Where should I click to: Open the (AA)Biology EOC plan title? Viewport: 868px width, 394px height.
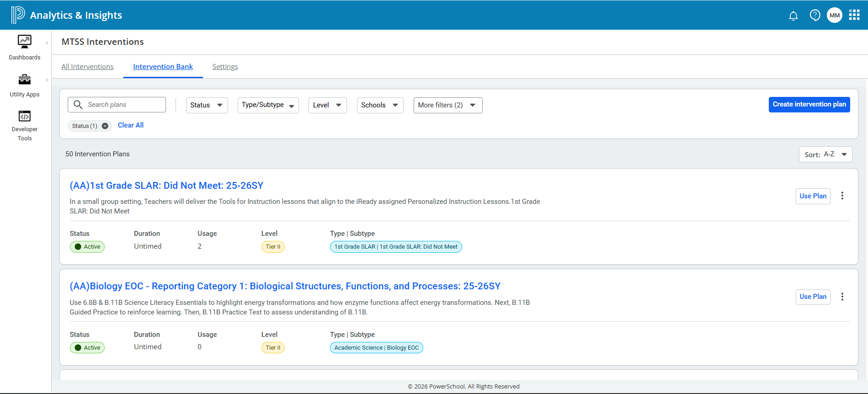pos(285,286)
